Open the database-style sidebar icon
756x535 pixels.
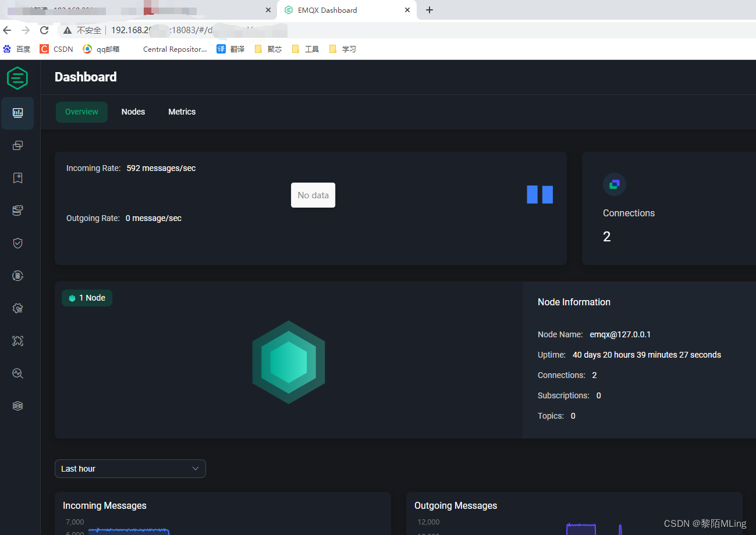(17, 211)
